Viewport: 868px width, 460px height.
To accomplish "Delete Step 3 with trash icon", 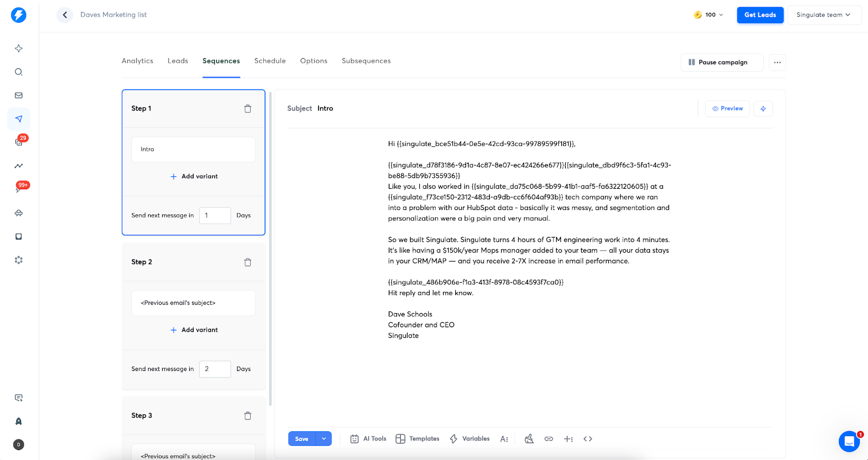I will tap(247, 416).
